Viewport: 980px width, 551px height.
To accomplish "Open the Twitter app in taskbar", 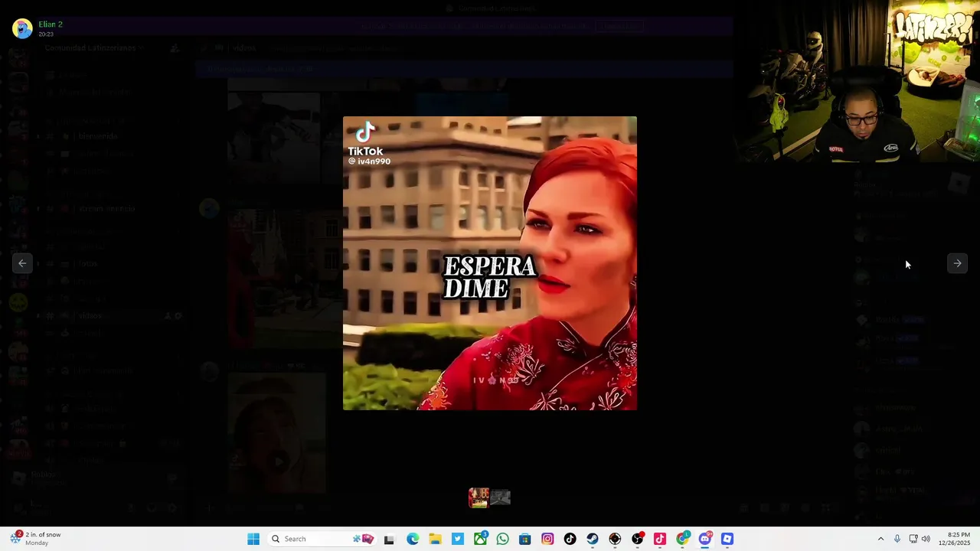I will 458,539.
